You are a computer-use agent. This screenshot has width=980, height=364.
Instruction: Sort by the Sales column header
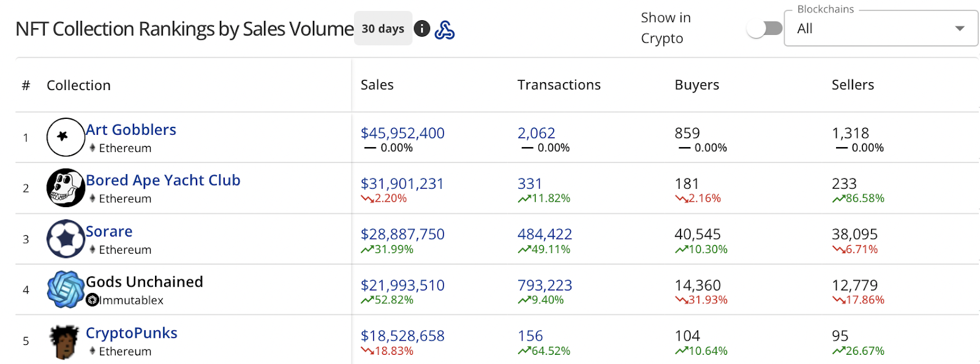pyautogui.click(x=377, y=85)
